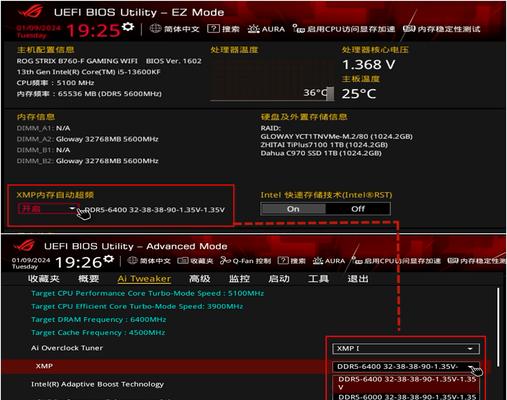Open the 退出 (Exit) menu tab
This screenshot has height=400, width=507.
coord(358,279)
